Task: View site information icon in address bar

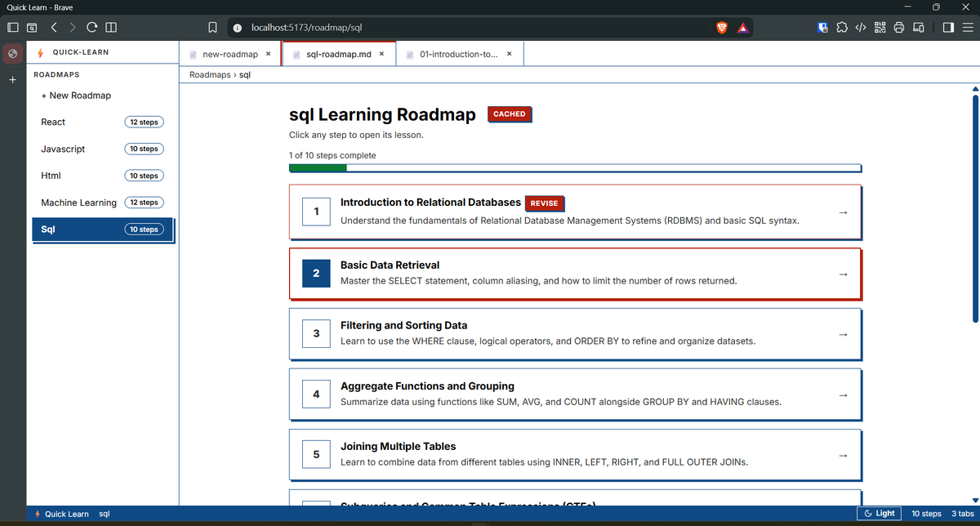Action: [x=238, y=28]
